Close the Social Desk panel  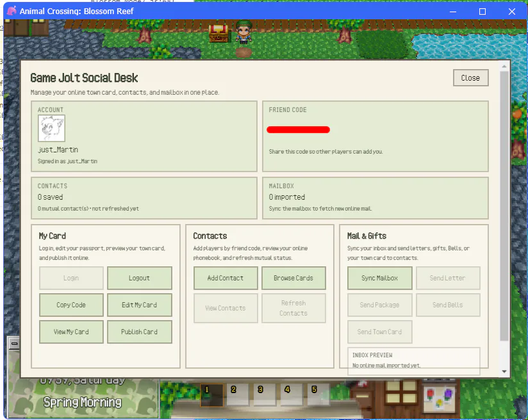(470, 77)
